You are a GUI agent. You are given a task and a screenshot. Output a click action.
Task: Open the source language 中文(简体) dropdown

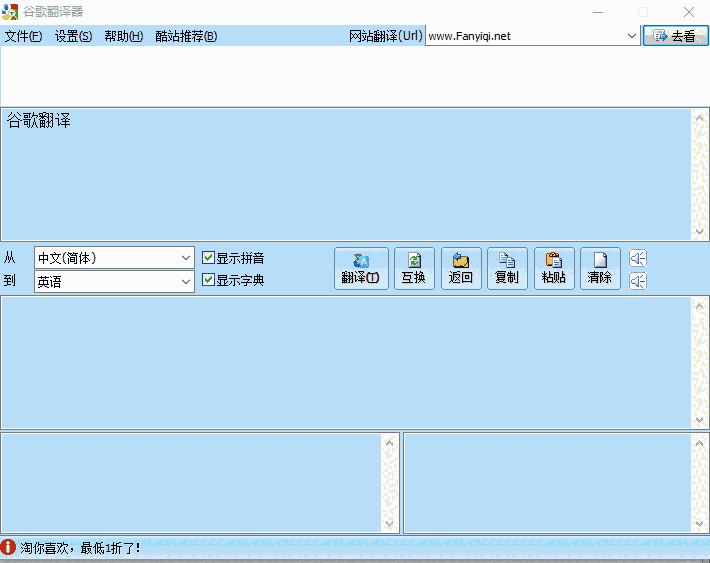coord(114,258)
